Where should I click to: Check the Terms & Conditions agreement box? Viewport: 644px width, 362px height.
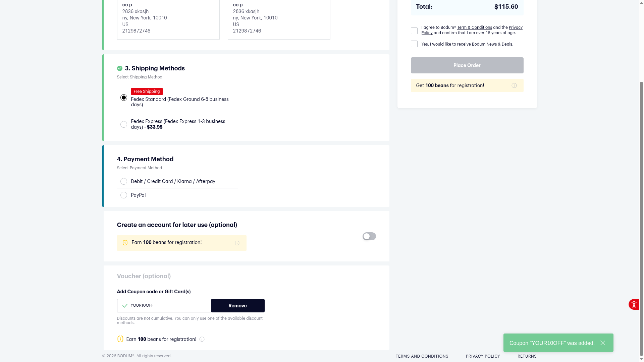pos(414,31)
